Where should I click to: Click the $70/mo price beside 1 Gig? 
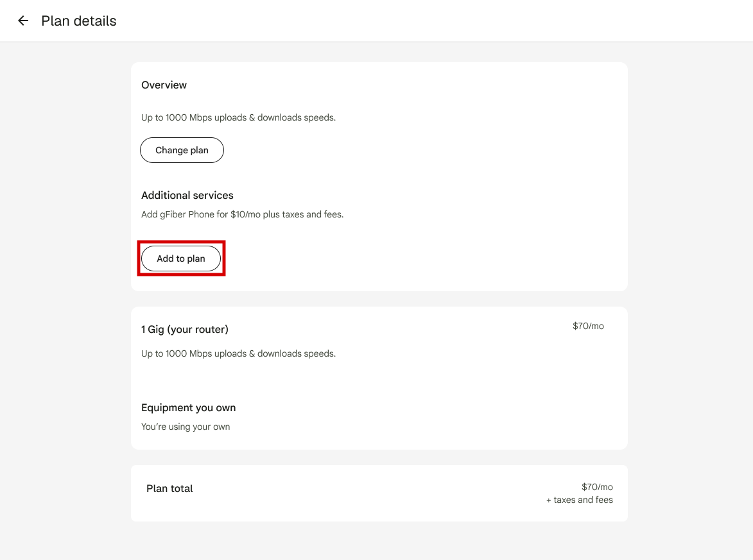588,327
